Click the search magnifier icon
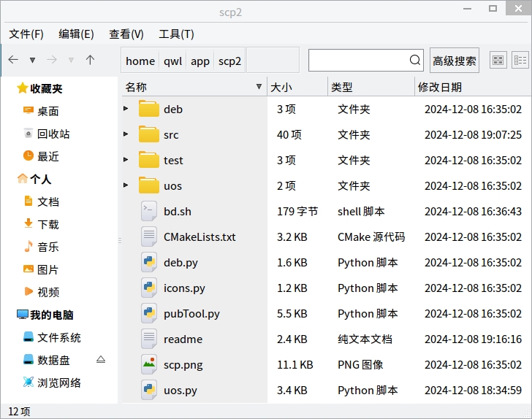532x419 pixels. (415, 61)
